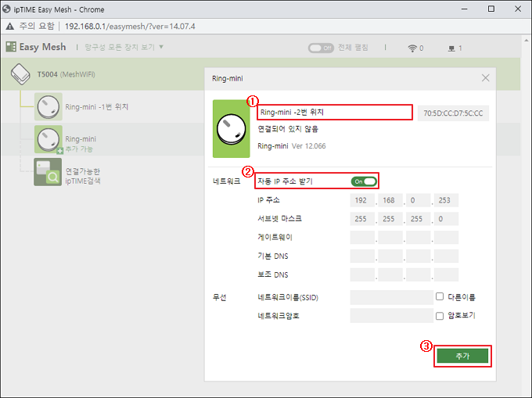Select the T5004 router icon
Screen dimensions: 532x398
coord(20,74)
